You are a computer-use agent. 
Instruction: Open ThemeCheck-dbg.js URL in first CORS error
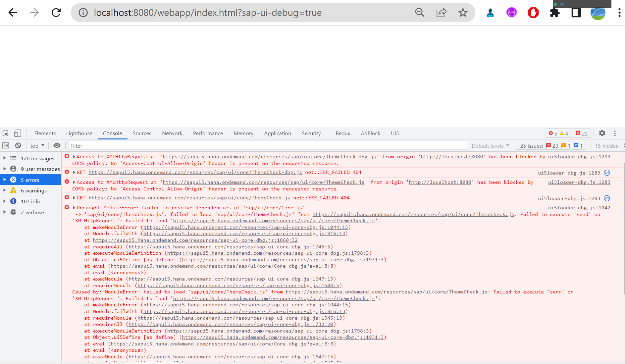(270, 157)
